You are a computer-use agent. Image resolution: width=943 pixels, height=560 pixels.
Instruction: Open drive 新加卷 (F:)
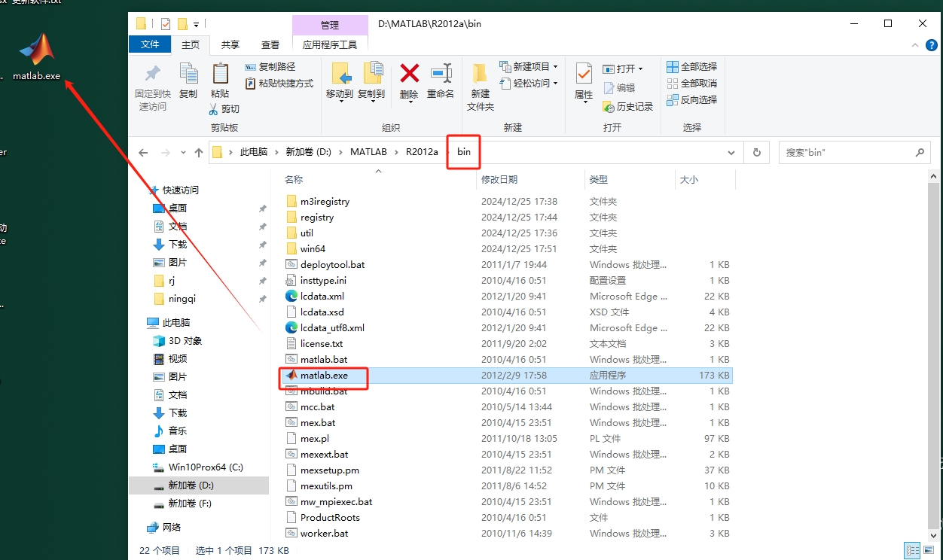point(191,504)
